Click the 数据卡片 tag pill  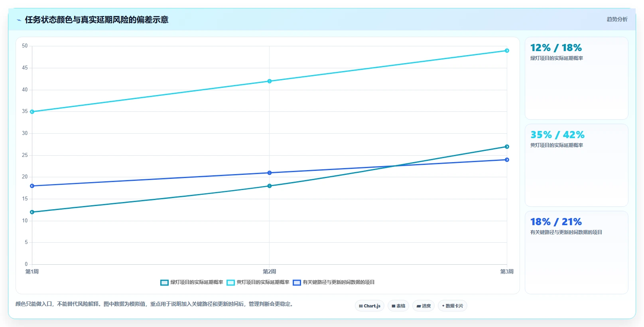pos(453,306)
